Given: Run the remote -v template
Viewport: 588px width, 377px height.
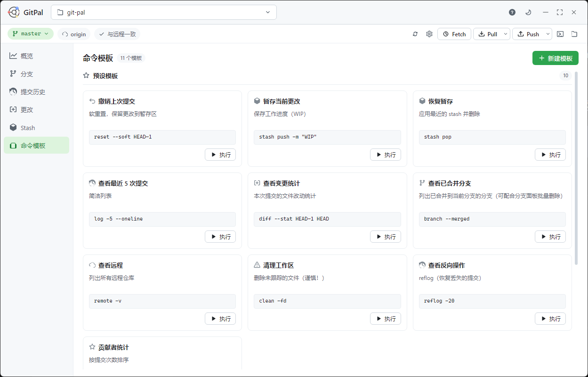Looking at the screenshot, I should click(220, 319).
